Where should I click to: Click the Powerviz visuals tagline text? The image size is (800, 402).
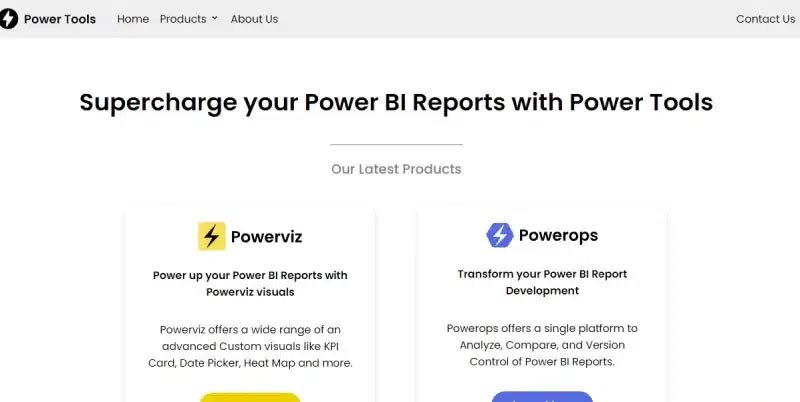tap(250, 284)
